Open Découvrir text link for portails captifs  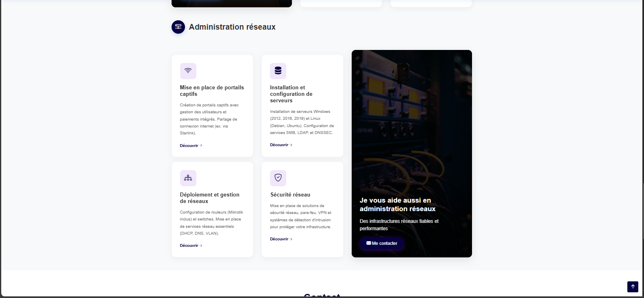189,145
